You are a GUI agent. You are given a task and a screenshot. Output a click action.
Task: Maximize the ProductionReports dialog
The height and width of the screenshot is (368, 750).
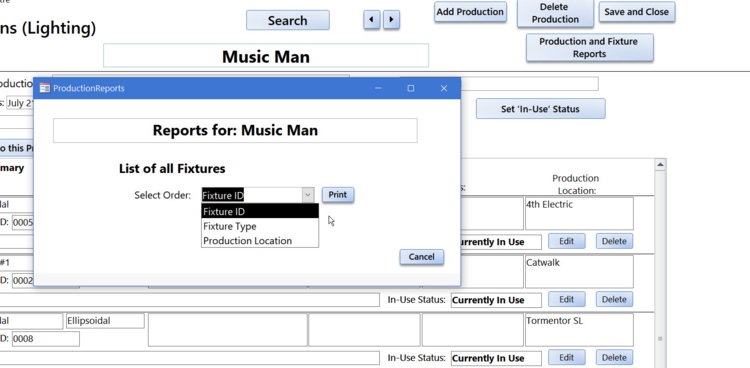click(410, 88)
